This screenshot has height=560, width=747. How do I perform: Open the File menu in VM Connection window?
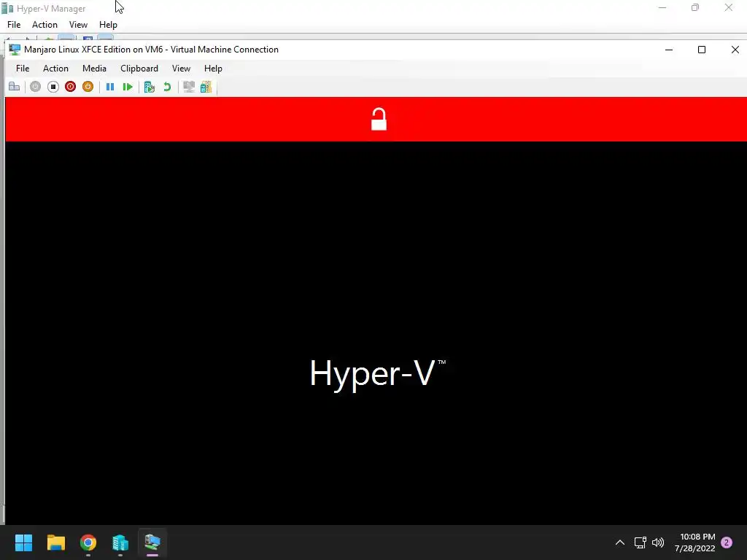23,69
